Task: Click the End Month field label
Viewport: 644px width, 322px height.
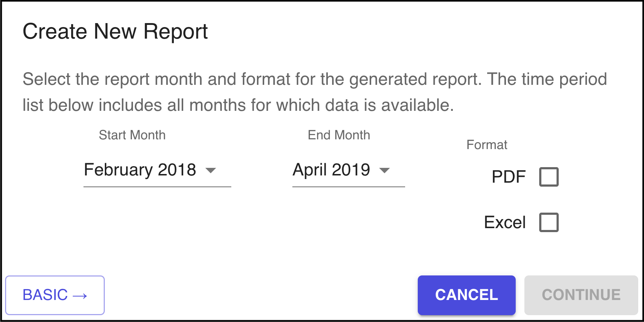Action: coord(339,135)
